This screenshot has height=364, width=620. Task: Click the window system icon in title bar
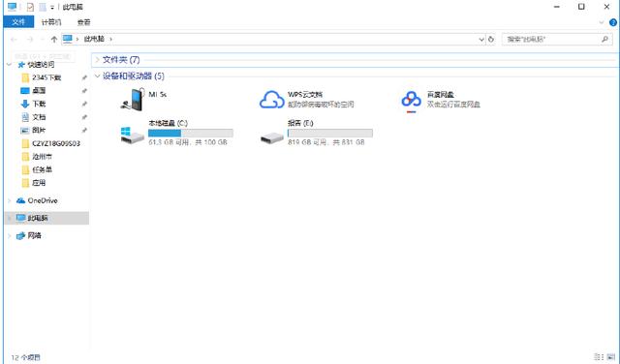(13, 7)
